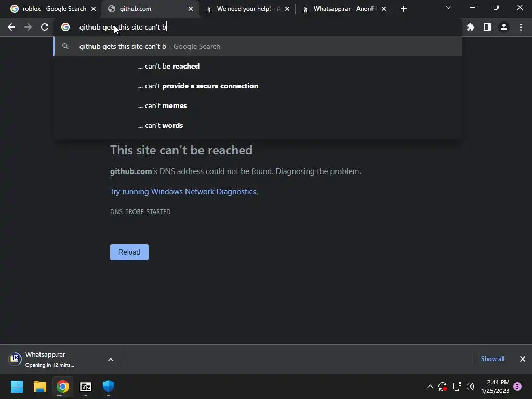Screen dimensions: 532x399
Task: Click the "This site can't be reached" heading
Action: [181, 150]
